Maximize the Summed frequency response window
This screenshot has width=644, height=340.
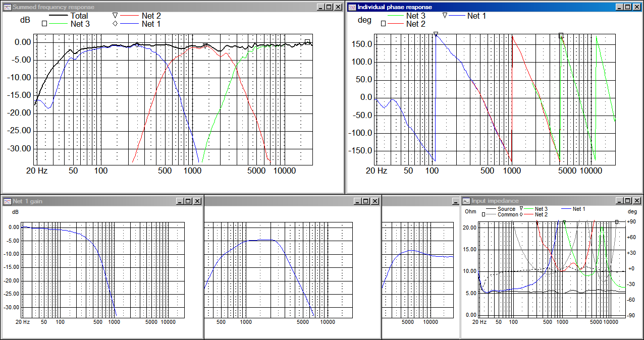[x=329, y=7]
